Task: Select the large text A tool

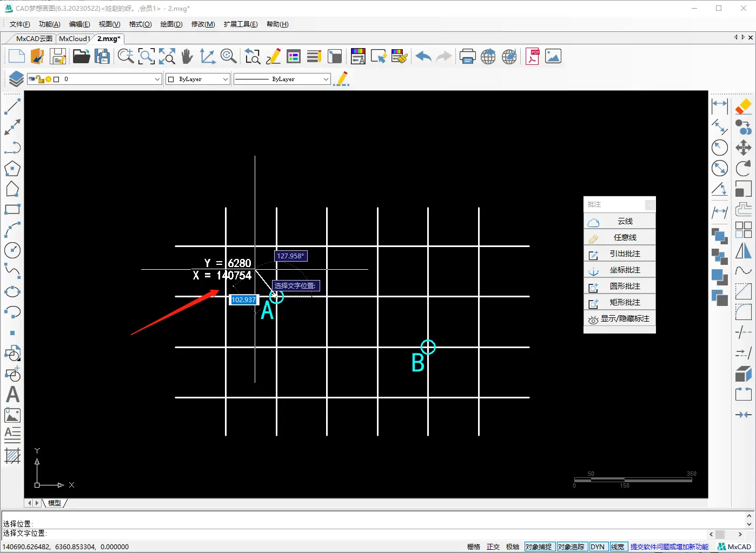Action: [x=12, y=395]
